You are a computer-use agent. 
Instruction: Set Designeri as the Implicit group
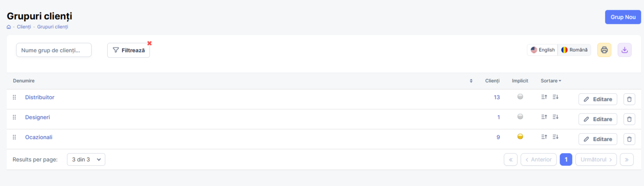click(x=520, y=117)
